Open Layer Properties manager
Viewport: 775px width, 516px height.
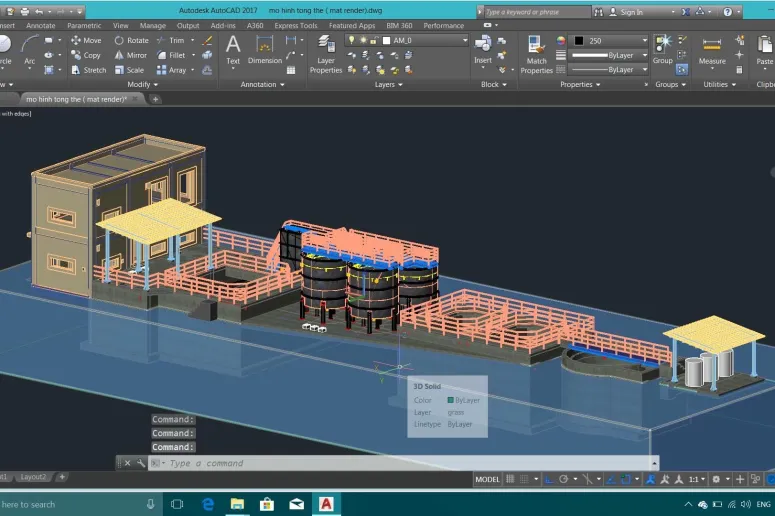point(326,55)
